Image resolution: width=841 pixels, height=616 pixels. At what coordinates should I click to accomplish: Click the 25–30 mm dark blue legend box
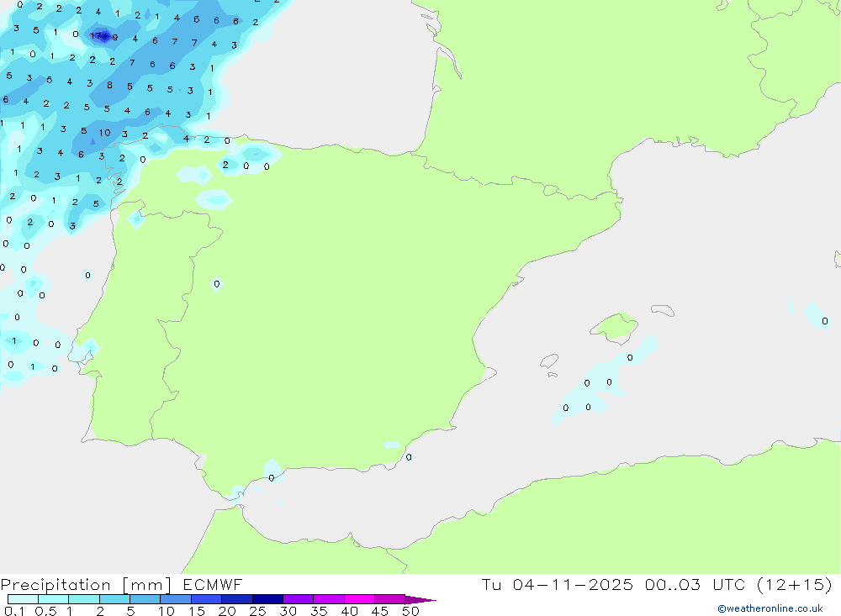tap(267, 599)
